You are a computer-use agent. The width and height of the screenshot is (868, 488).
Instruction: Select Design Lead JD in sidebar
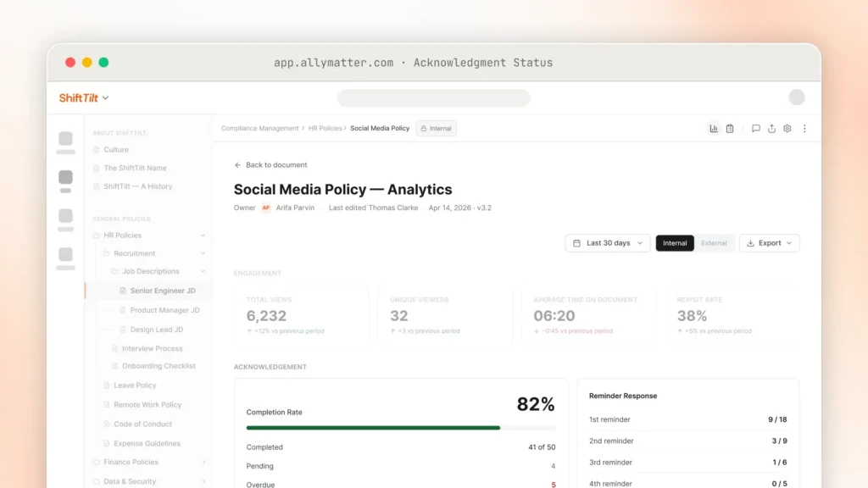pyautogui.click(x=157, y=330)
